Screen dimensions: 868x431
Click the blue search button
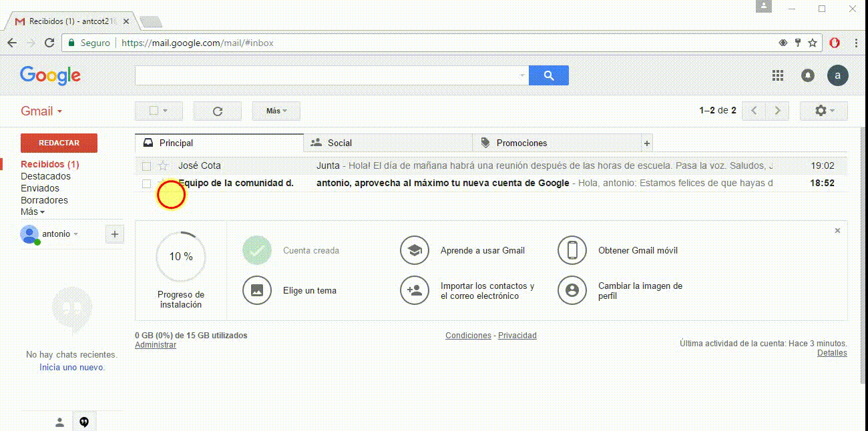[548, 75]
